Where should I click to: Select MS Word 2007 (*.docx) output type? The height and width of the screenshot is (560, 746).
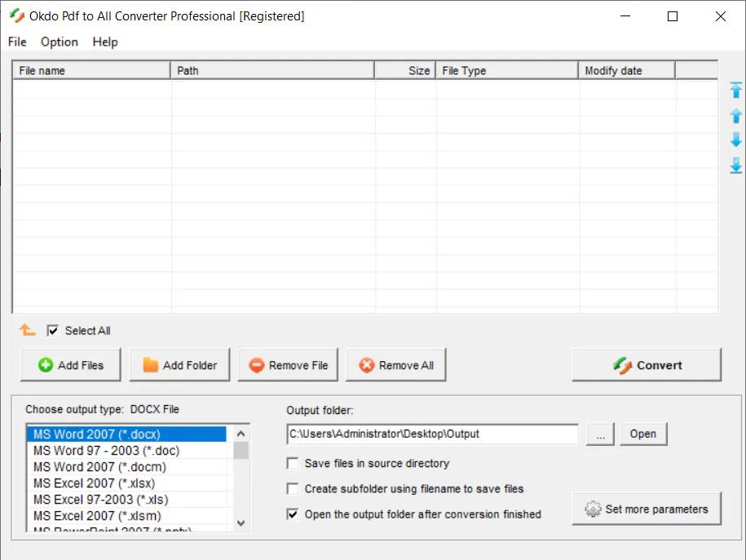pyautogui.click(x=126, y=434)
